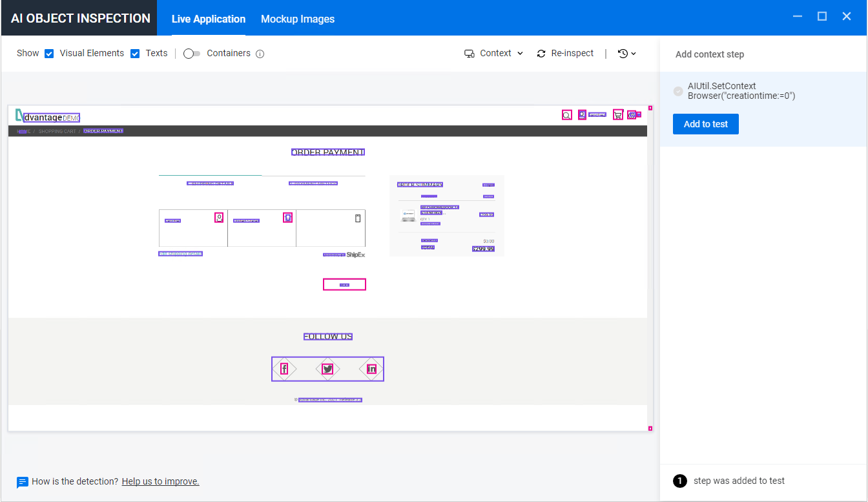Open the Context dropdown
This screenshot has width=868, height=502.
[x=494, y=54]
